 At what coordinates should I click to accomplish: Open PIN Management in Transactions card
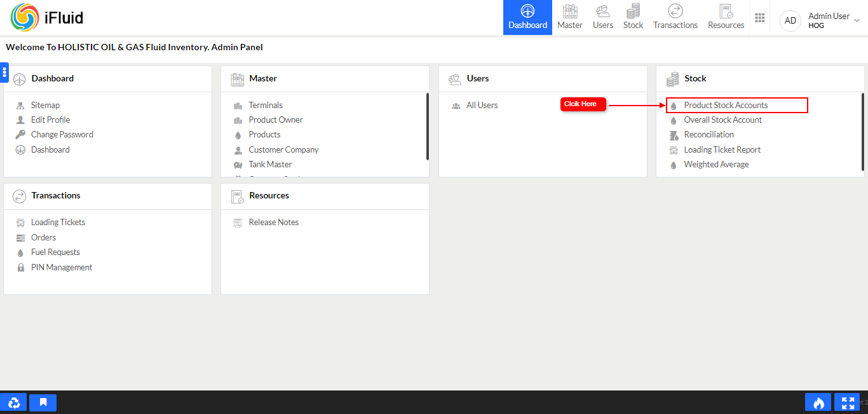click(62, 267)
